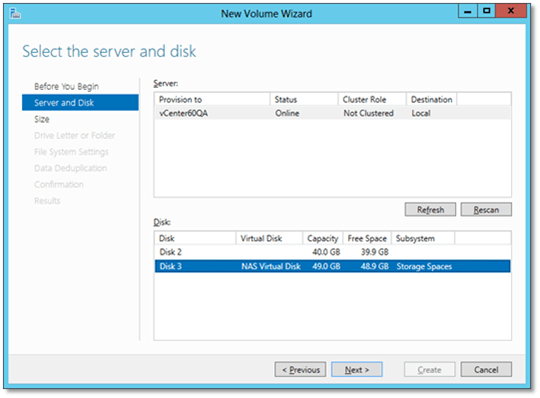Viewport: 540px width, 398px height.
Task: Click the Disk list label
Action: (162, 222)
